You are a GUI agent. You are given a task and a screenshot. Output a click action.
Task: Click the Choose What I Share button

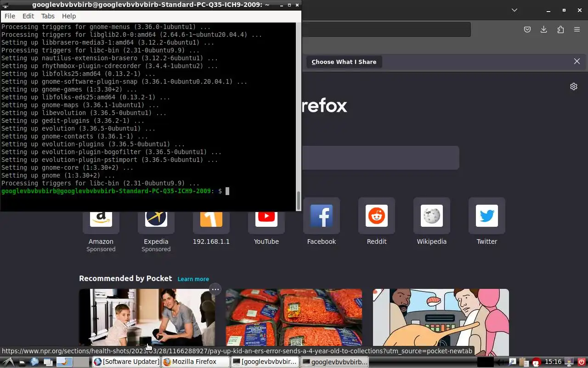[344, 62]
